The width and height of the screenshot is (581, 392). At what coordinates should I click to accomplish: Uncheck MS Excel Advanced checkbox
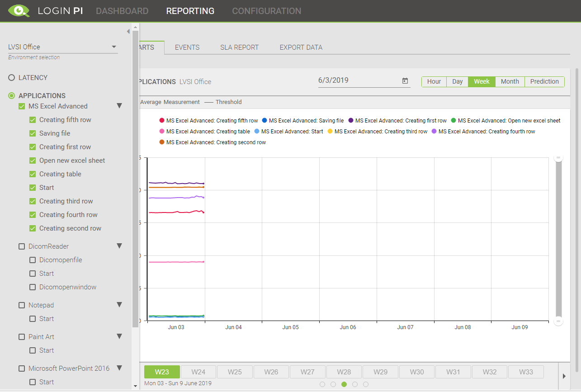click(22, 106)
